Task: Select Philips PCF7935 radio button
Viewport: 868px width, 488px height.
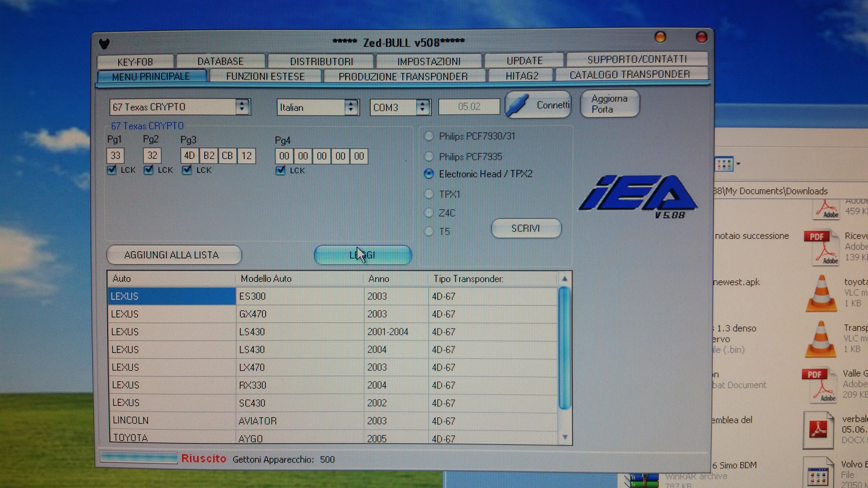Action: point(429,156)
